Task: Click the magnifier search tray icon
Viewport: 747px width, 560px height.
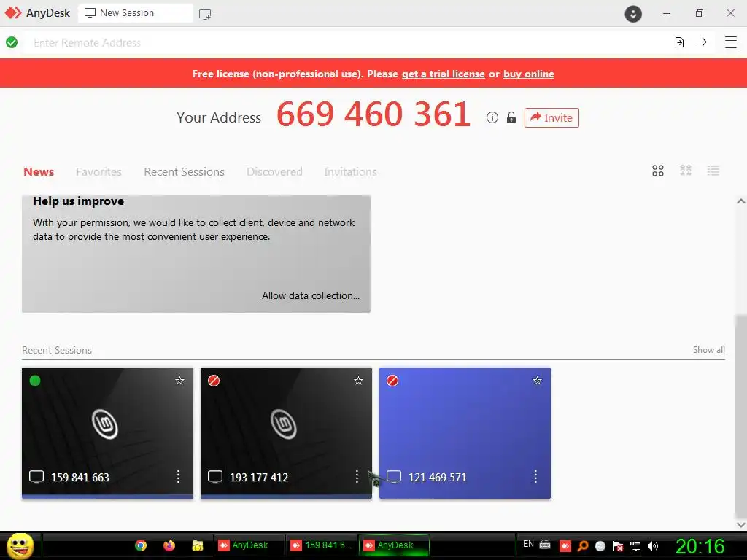Action: (583, 545)
